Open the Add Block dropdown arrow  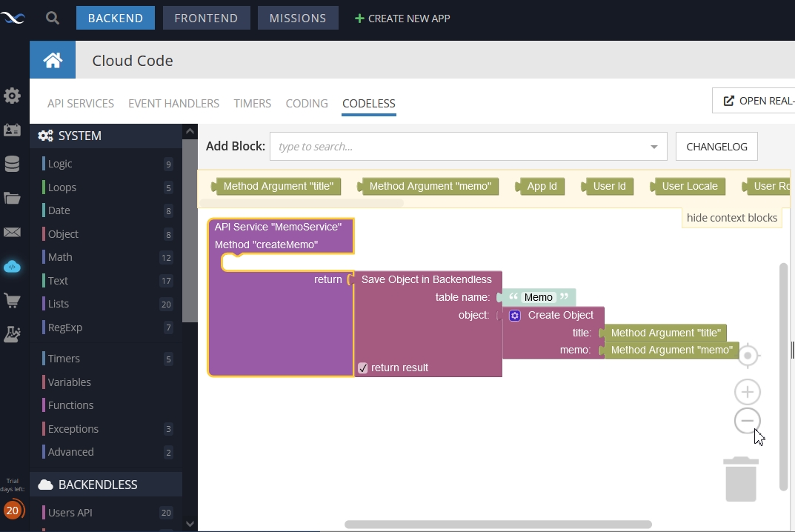point(654,147)
